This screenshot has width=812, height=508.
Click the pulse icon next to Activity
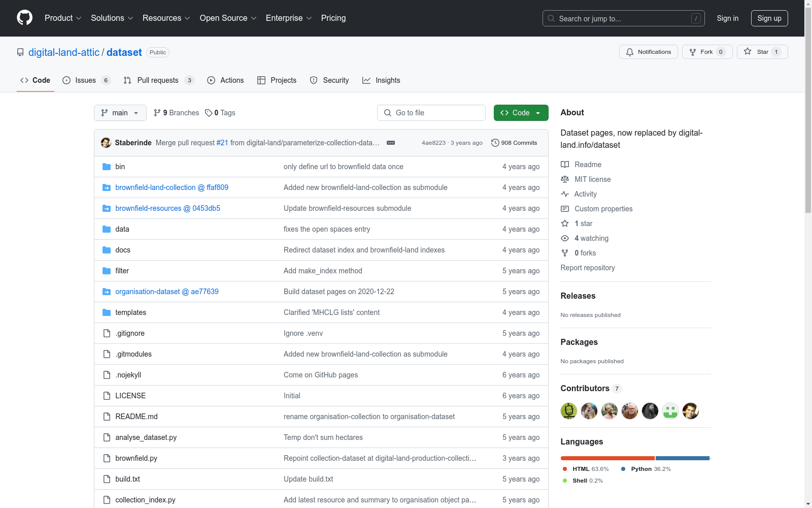565,194
